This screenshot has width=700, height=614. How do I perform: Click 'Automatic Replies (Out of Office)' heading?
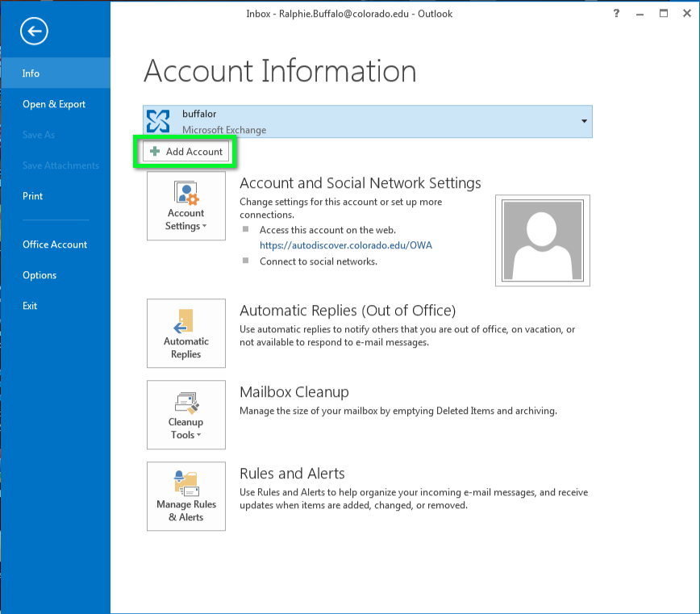click(x=348, y=311)
